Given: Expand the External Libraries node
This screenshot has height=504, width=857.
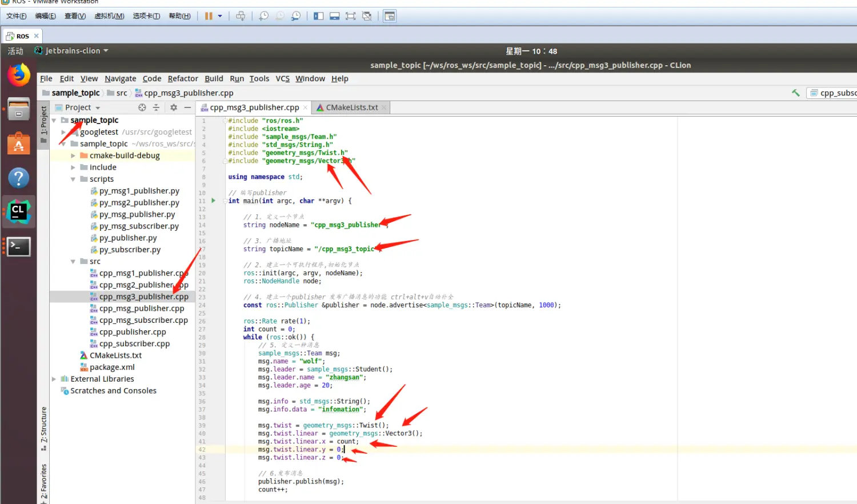Looking at the screenshot, I should click(54, 379).
